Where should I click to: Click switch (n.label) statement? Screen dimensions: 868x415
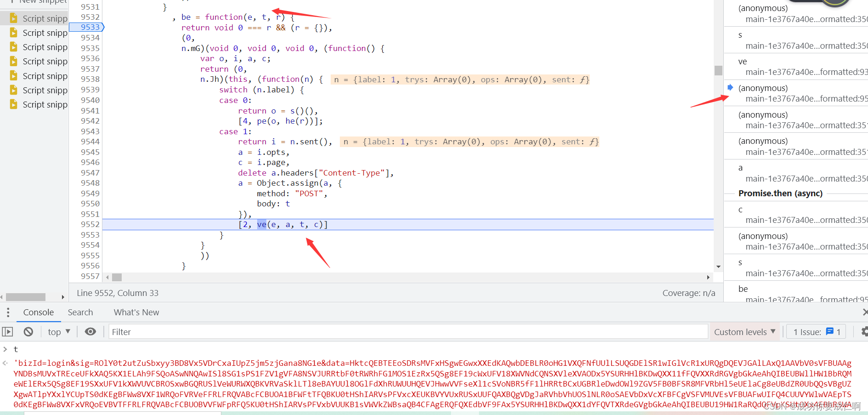(261, 90)
